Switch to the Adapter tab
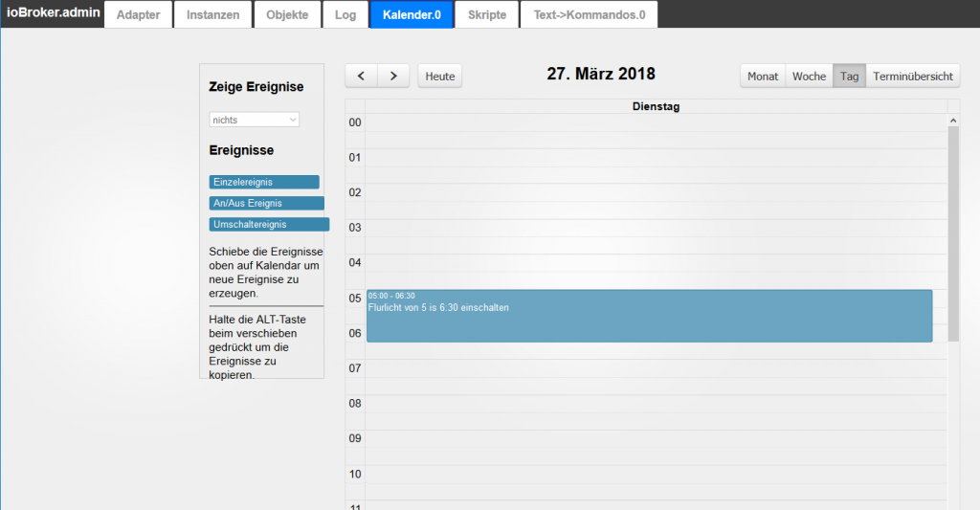Viewport: 980px width, 510px height. coord(138,15)
